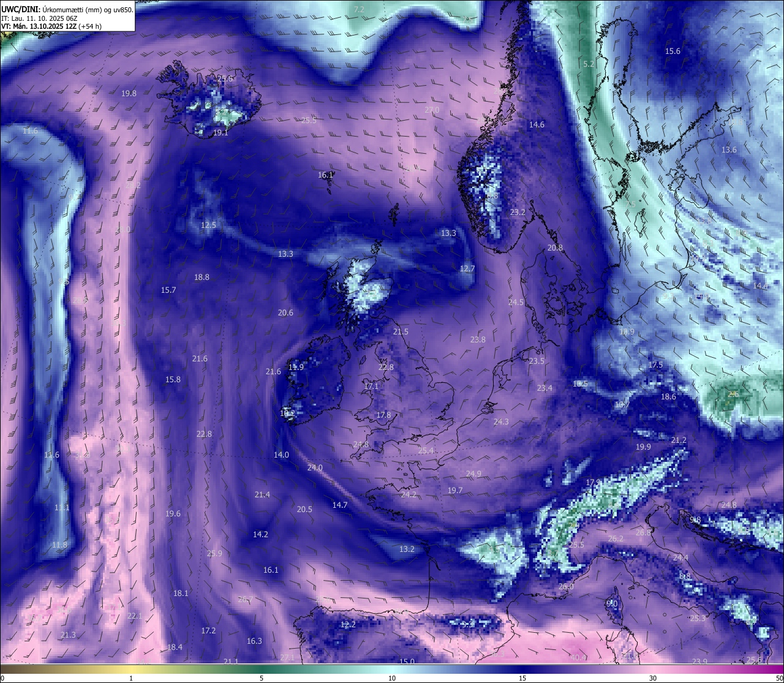Screen dimensions: 784x683
Task: Click the 15.7 value label
Action: point(168,290)
